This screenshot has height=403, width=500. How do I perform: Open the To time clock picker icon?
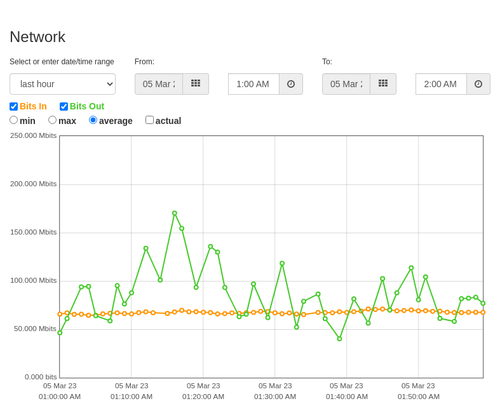478,84
